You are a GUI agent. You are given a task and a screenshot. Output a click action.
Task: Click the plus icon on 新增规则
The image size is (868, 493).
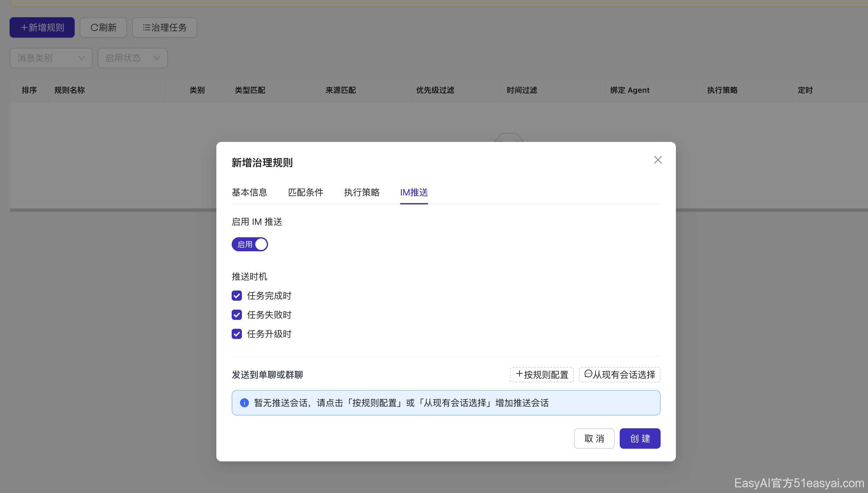coord(24,27)
